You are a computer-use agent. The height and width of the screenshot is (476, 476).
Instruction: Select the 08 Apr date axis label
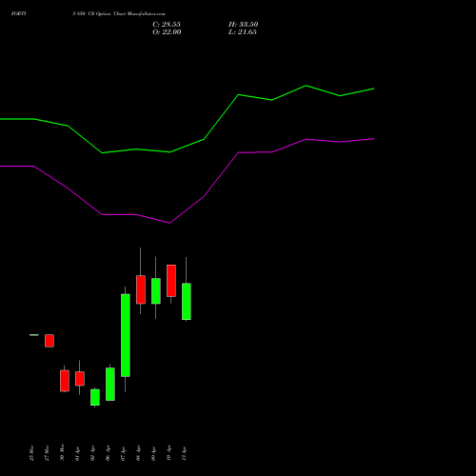click(x=138, y=453)
